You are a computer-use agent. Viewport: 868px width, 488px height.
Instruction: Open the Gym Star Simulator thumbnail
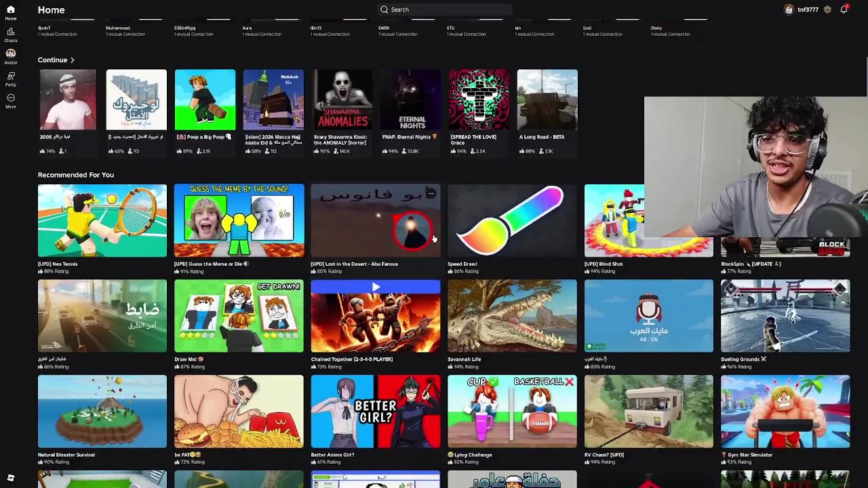pos(785,411)
